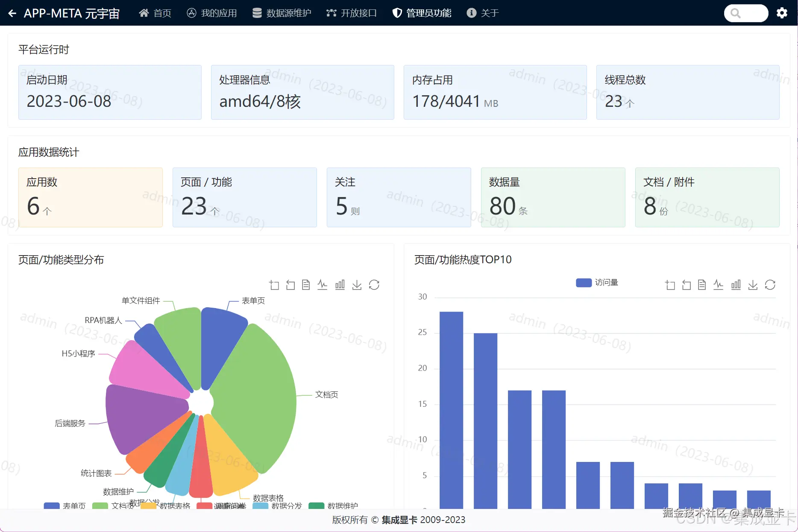Switch TOP10 chart to bar chart icon

pyautogui.click(x=736, y=285)
